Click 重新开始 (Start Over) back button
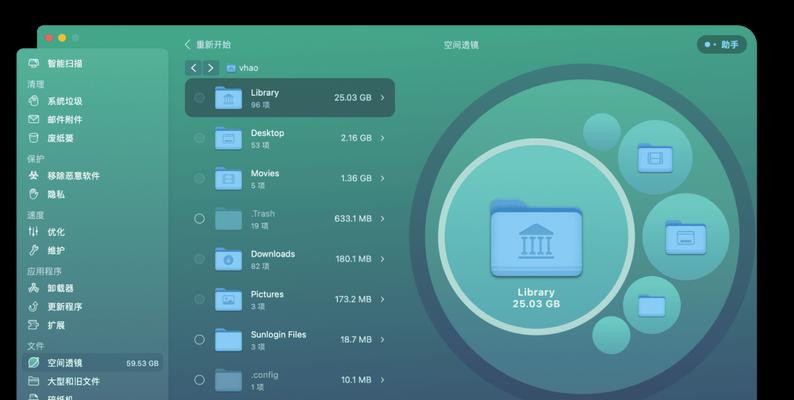 click(208, 45)
